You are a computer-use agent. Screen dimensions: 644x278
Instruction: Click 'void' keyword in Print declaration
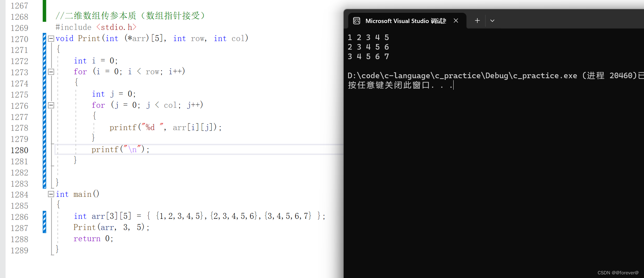point(65,38)
